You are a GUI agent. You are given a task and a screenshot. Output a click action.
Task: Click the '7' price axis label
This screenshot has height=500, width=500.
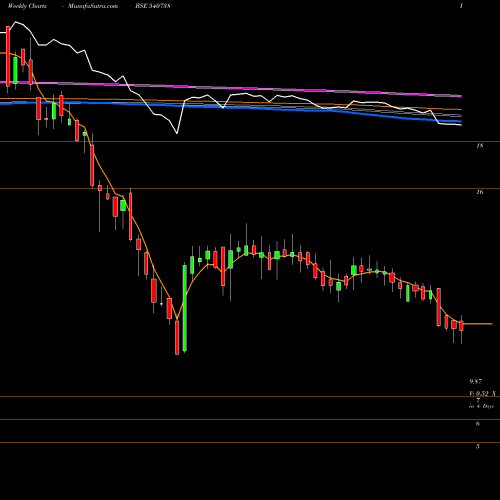tap(478, 400)
